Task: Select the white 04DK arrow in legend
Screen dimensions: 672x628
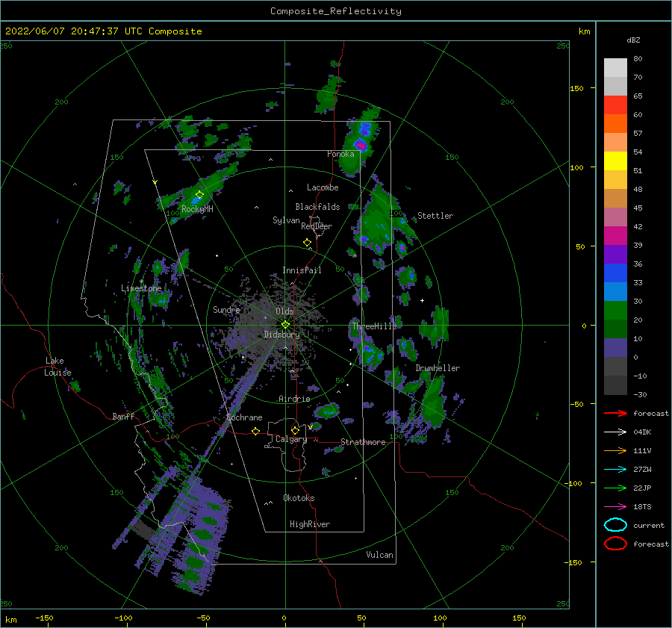Action: [x=615, y=432]
